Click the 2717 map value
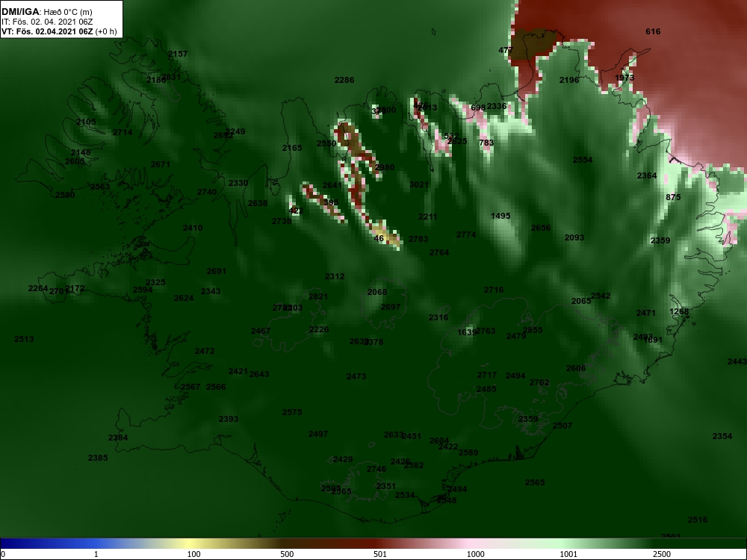The width and height of the screenshot is (747, 560). [x=487, y=376]
